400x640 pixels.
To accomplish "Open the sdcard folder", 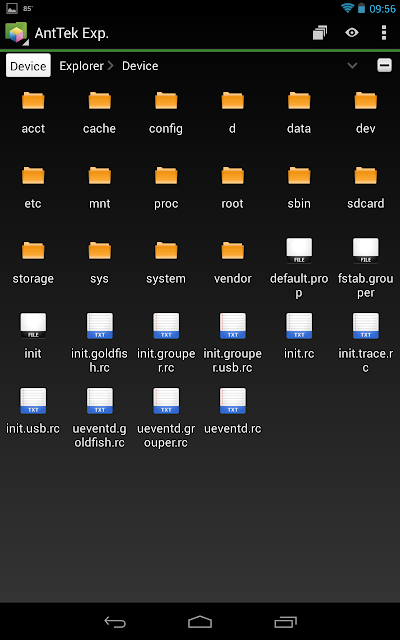I will pyautogui.click(x=365, y=187).
